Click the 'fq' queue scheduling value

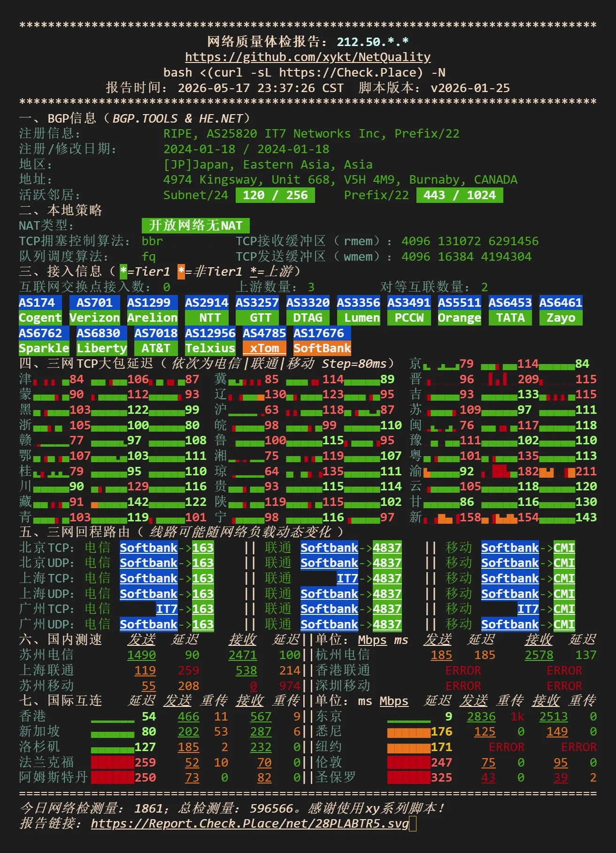coord(148,256)
